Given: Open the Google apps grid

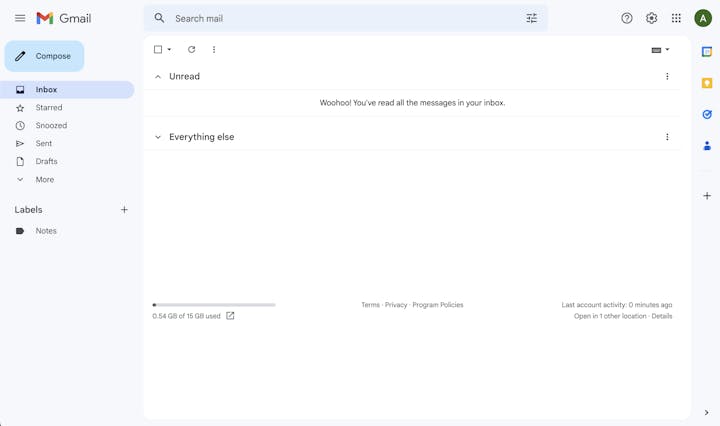Looking at the screenshot, I should 676,18.
